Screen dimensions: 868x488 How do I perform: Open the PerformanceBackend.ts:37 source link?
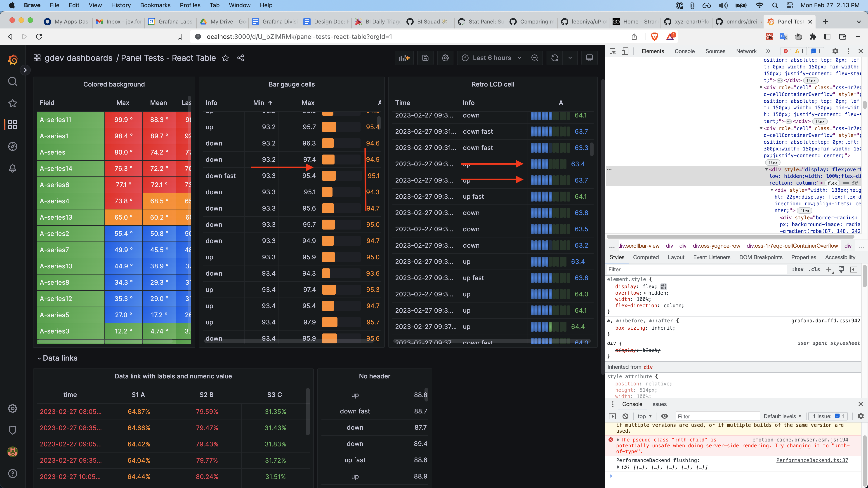(x=812, y=460)
